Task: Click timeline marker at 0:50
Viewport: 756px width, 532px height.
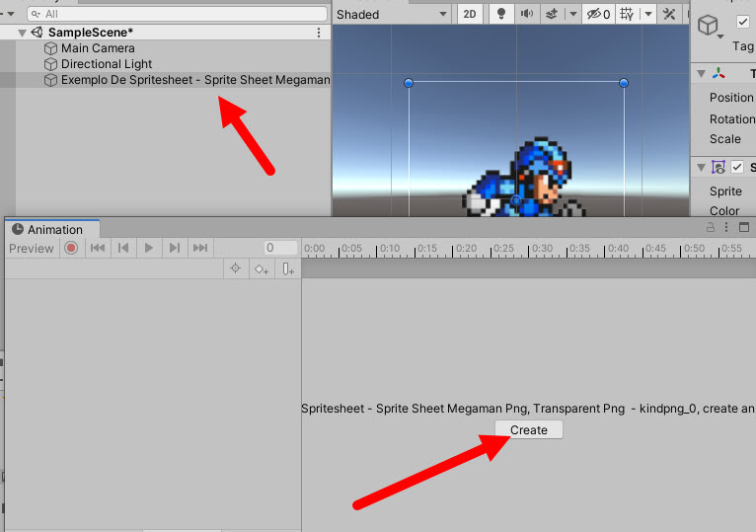Action: pyautogui.click(x=693, y=249)
